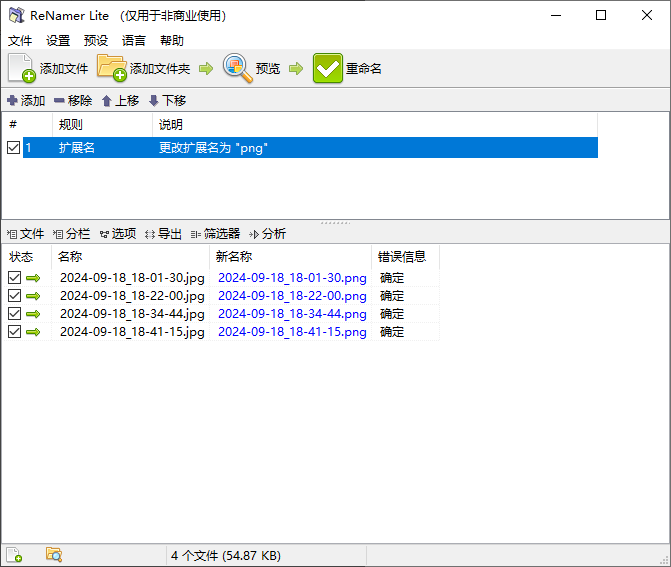The image size is (671, 567).
Task: Click the 移除 rule minus icon
Action: (59, 101)
